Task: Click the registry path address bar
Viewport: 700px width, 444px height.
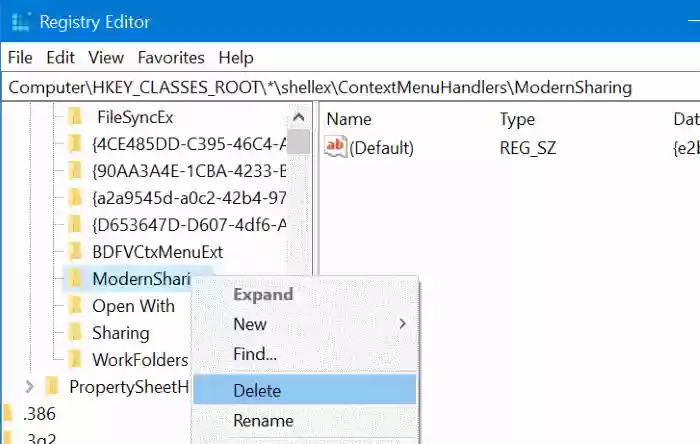Action: [x=350, y=87]
